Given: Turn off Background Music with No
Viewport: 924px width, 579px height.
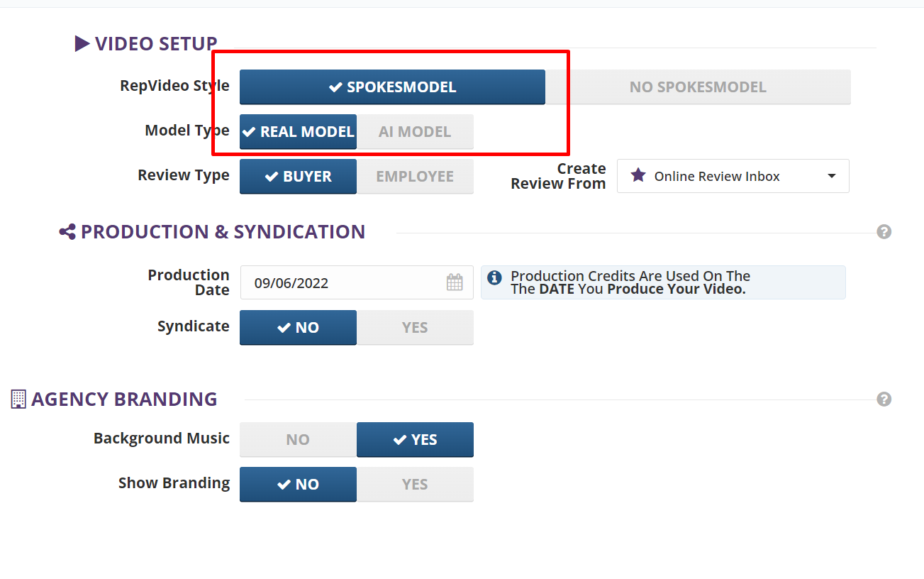Looking at the screenshot, I should point(298,440).
